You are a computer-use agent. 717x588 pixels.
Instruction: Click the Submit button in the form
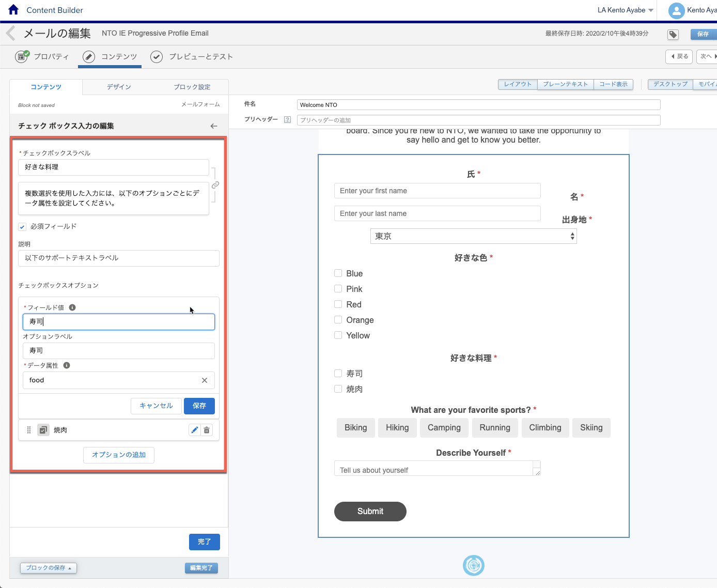point(370,512)
